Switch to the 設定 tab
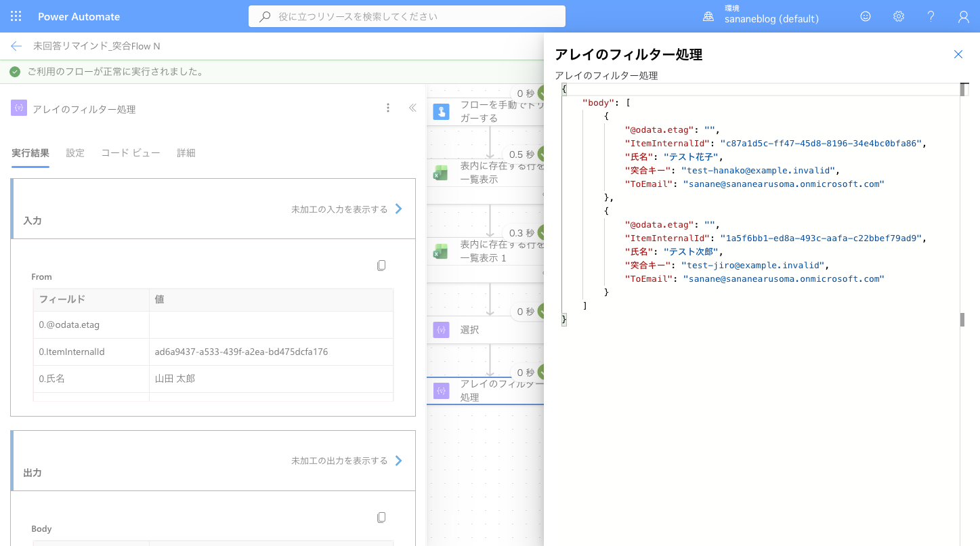The height and width of the screenshot is (546, 980). [x=75, y=153]
